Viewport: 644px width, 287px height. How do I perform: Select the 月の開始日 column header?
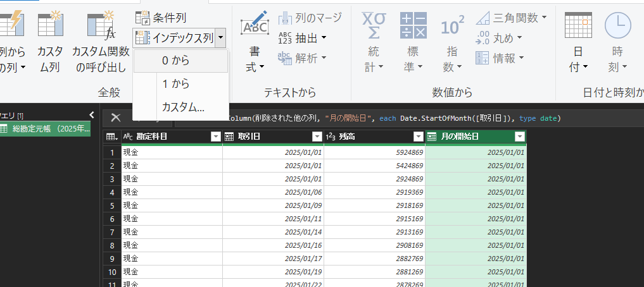click(x=472, y=137)
